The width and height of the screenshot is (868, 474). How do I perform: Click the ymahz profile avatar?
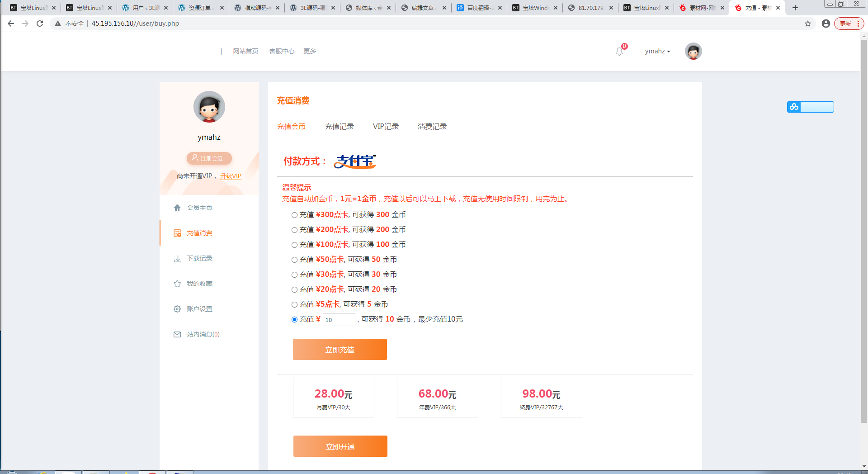click(x=693, y=51)
